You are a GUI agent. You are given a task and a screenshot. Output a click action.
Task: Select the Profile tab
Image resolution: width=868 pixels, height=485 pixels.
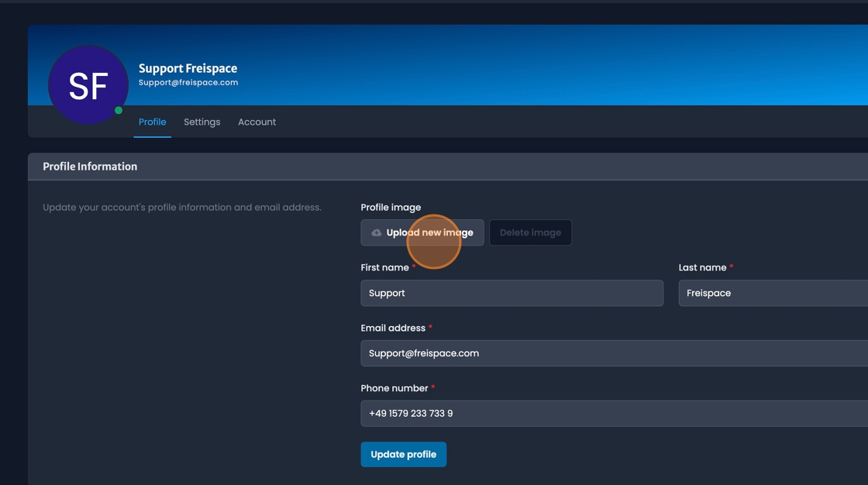point(152,122)
